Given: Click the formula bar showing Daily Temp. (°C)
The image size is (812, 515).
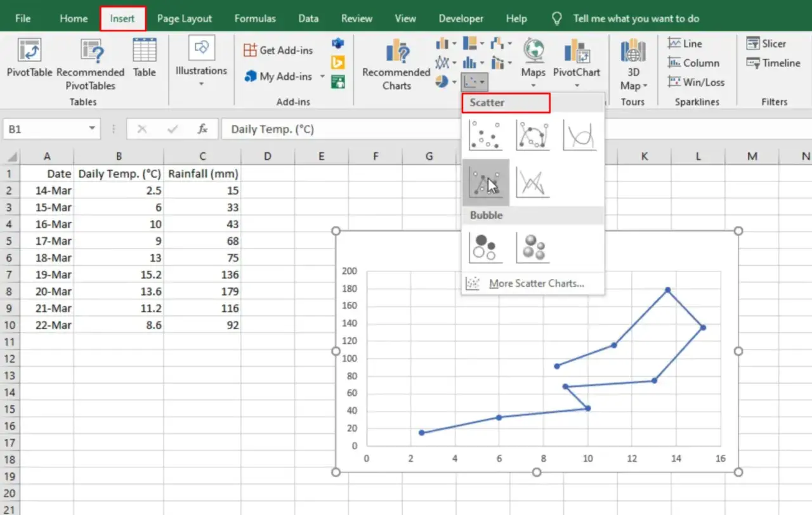Looking at the screenshot, I should point(515,129).
